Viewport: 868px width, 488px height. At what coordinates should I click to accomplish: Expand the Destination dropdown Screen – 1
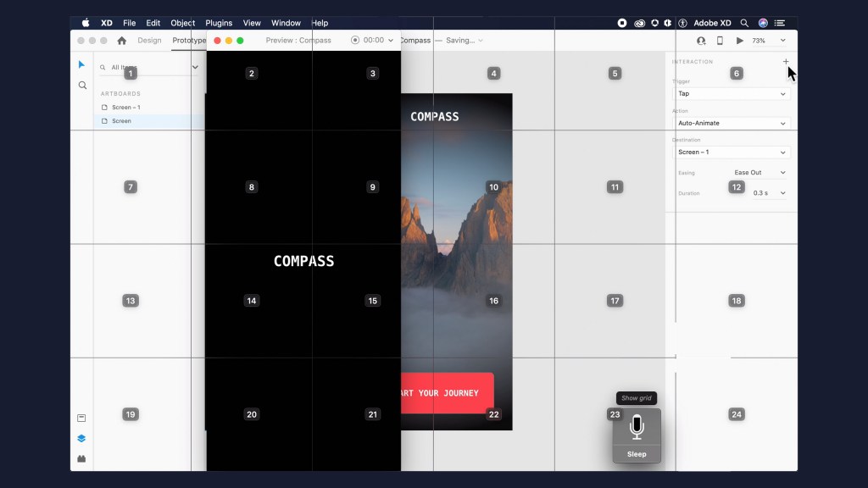pos(732,152)
